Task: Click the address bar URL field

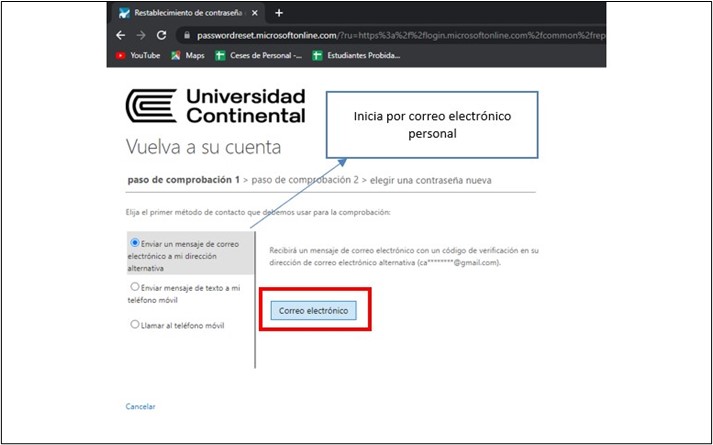Action: click(x=400, y=34)
